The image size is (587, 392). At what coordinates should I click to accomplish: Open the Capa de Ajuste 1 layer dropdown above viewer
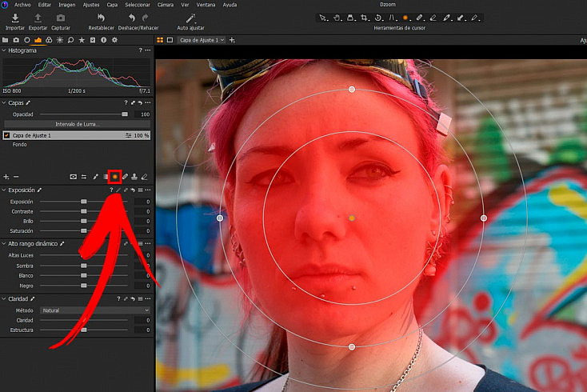click(x=202, y=40)
